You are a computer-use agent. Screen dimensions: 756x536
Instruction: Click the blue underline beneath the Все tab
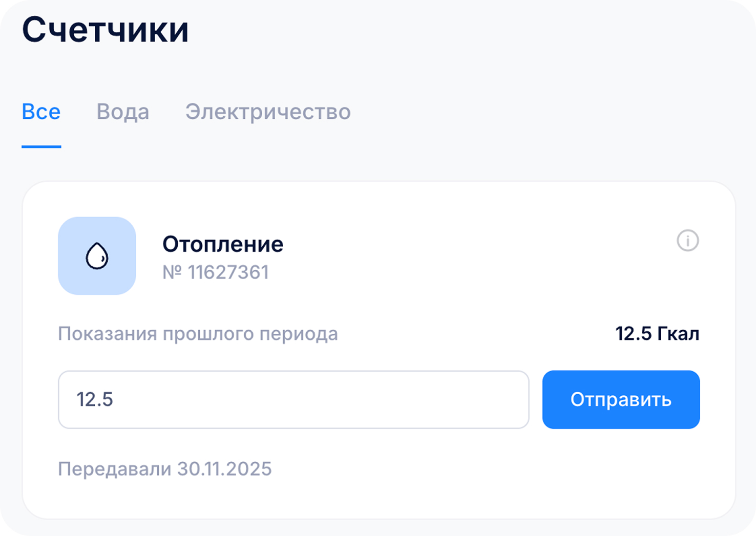(x=41, y=147)
